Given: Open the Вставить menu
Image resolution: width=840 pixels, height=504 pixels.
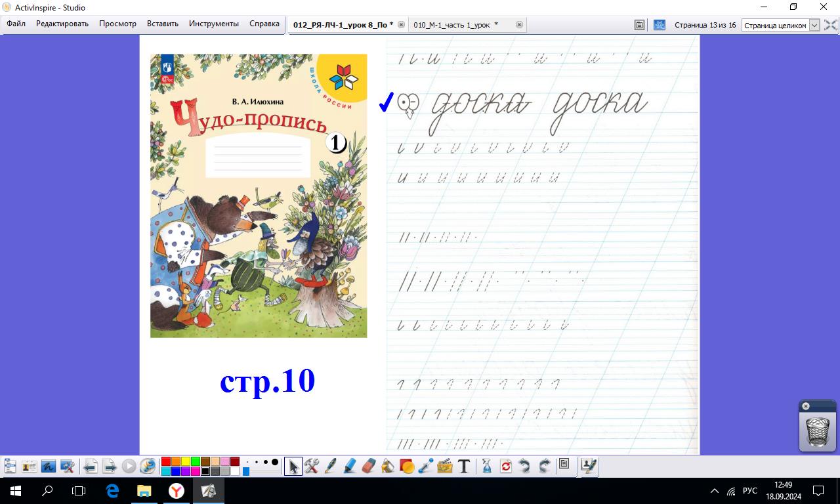Looking at the screenshot, I should click(163, 24).
